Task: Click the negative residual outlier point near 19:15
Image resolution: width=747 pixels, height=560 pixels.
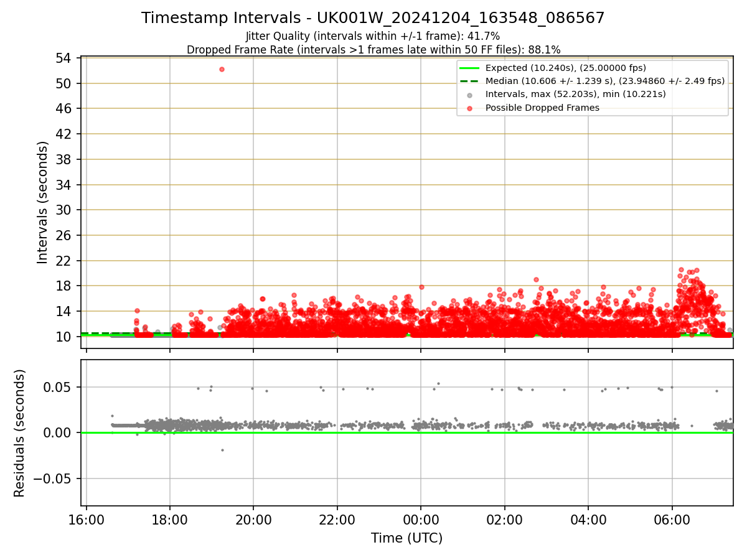Action: pyautogui.click(x=222, y=450)
